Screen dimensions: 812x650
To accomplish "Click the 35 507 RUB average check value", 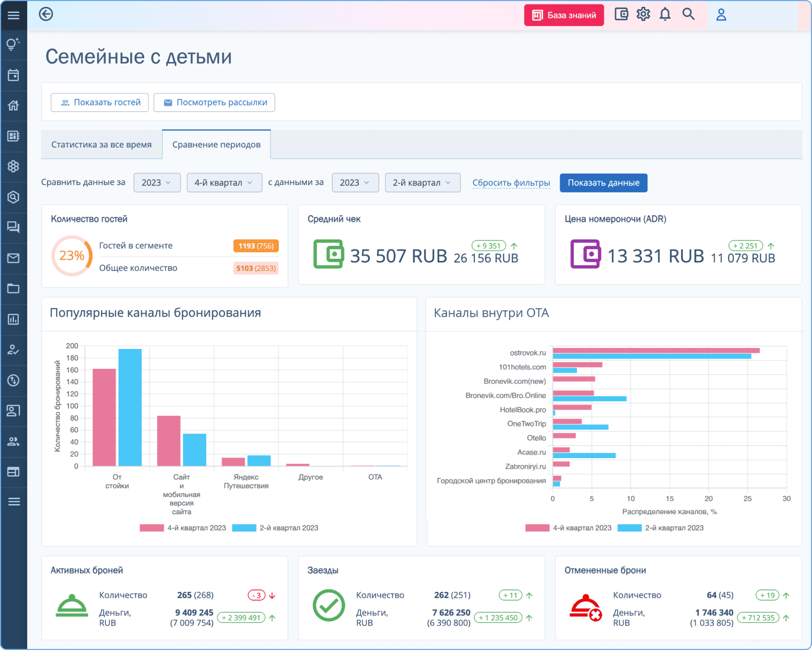I will click(x=399, y=256).
